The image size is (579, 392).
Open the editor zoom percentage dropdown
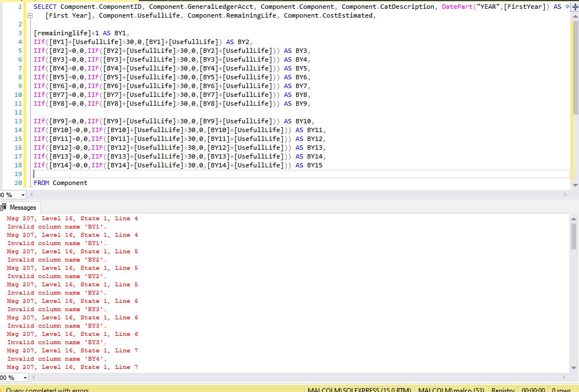click(x=14, y=194)
